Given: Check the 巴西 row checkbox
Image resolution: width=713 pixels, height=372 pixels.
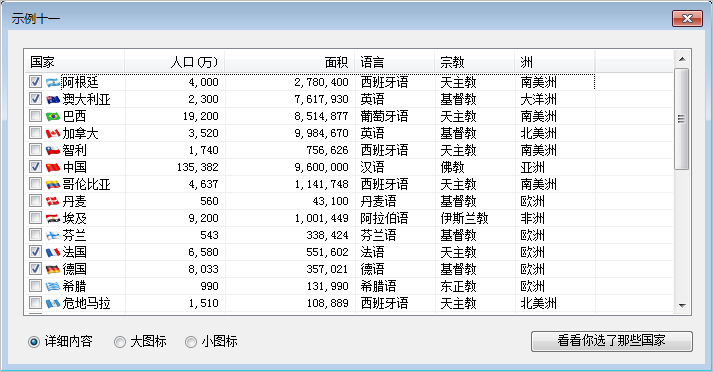Looking at the screenshot, I should tap(35, 116).
